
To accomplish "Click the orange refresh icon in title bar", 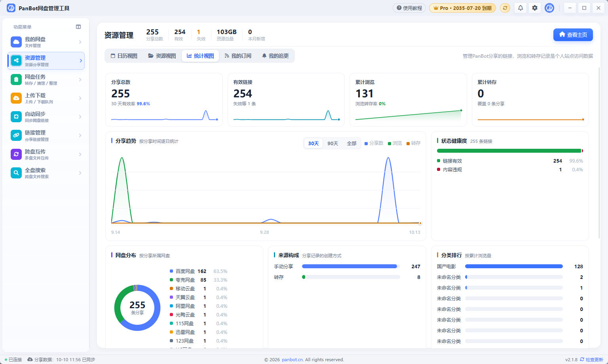I will (505, 8).
